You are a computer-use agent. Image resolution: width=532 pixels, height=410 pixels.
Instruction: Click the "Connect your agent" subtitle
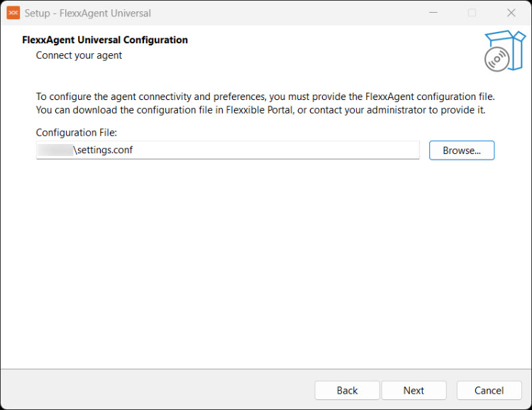click(x=79, y=55)
